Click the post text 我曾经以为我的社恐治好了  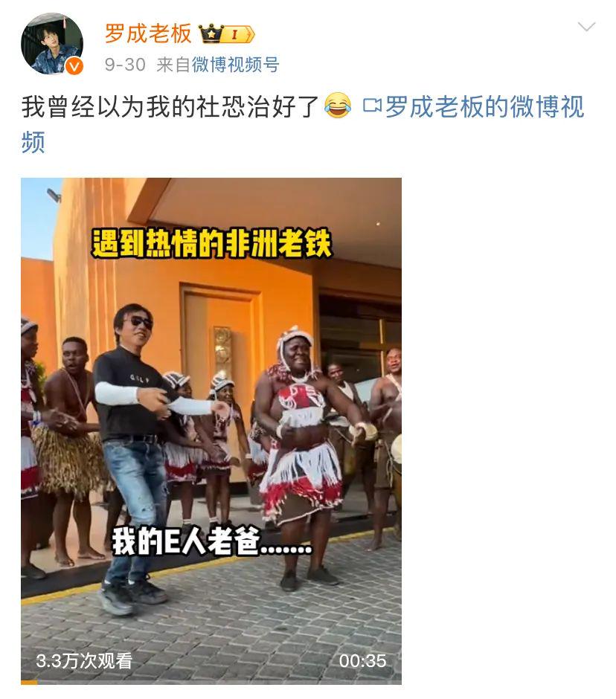tap(170, 107)
